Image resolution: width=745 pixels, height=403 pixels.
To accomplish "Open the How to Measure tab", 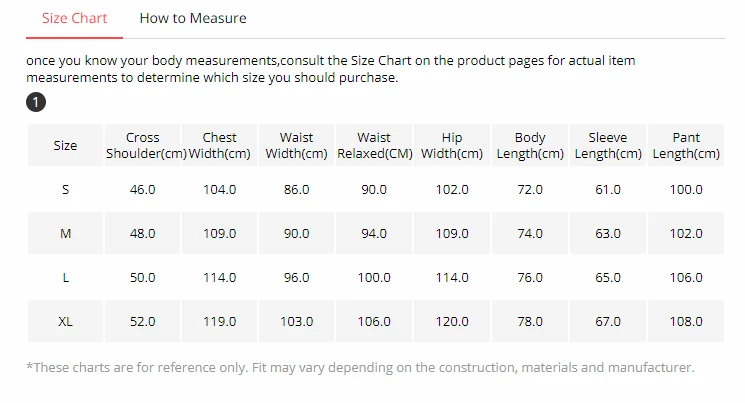I will point(193,18).
